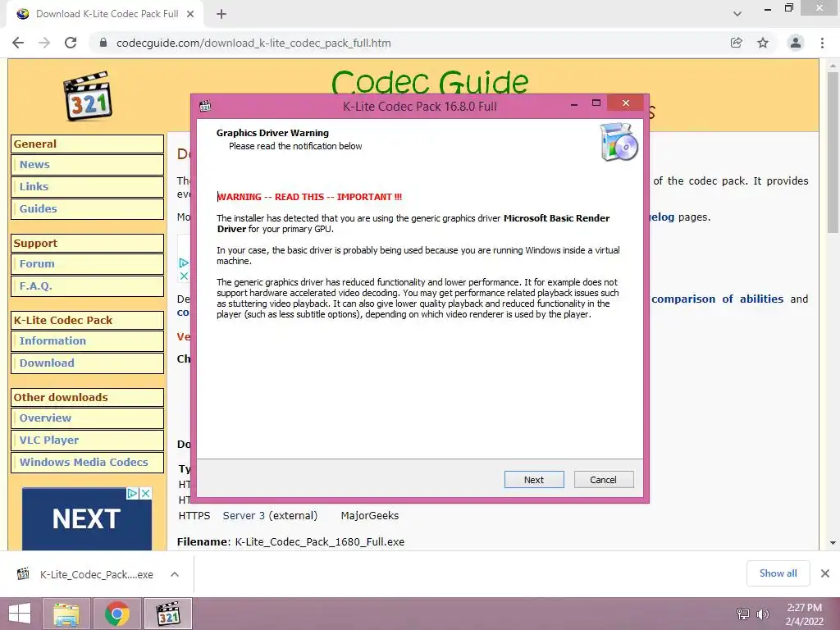Open the Download sidebar item
Viewport: 840px width, 630px height.
coord(87,363)
